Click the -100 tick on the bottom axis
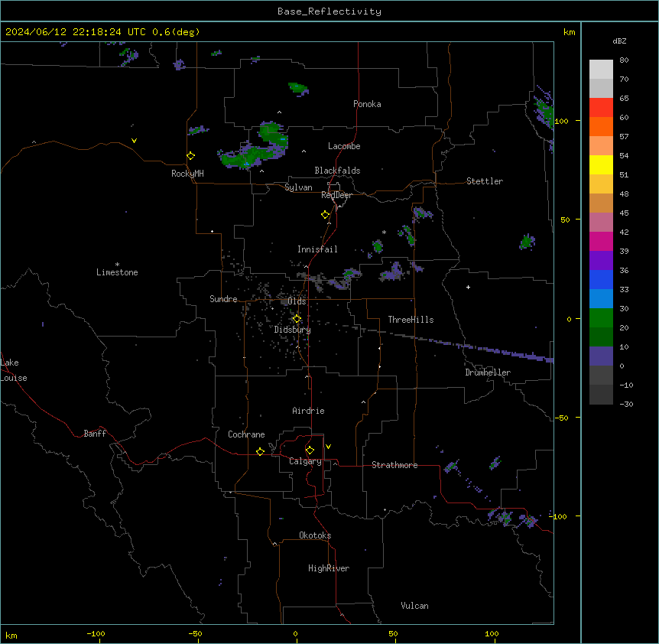Image resolution: width=659 pixels, height=644 pixels. coord(96,633)
